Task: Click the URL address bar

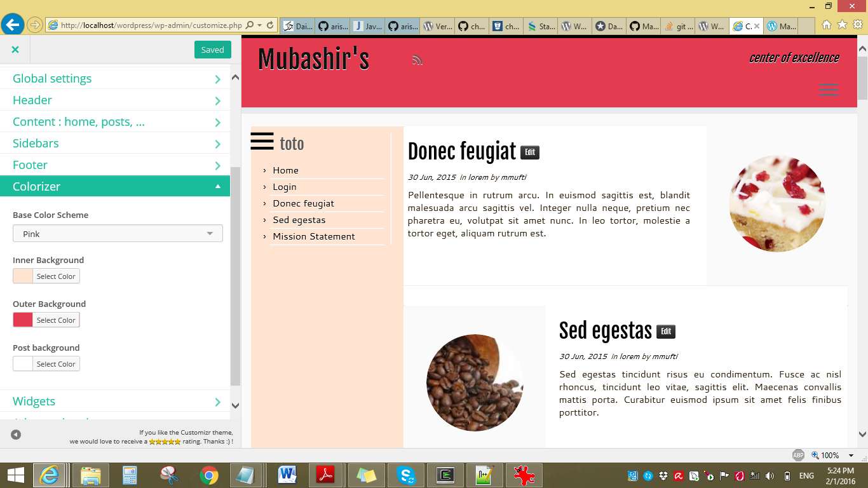Action: click(151, 25)
